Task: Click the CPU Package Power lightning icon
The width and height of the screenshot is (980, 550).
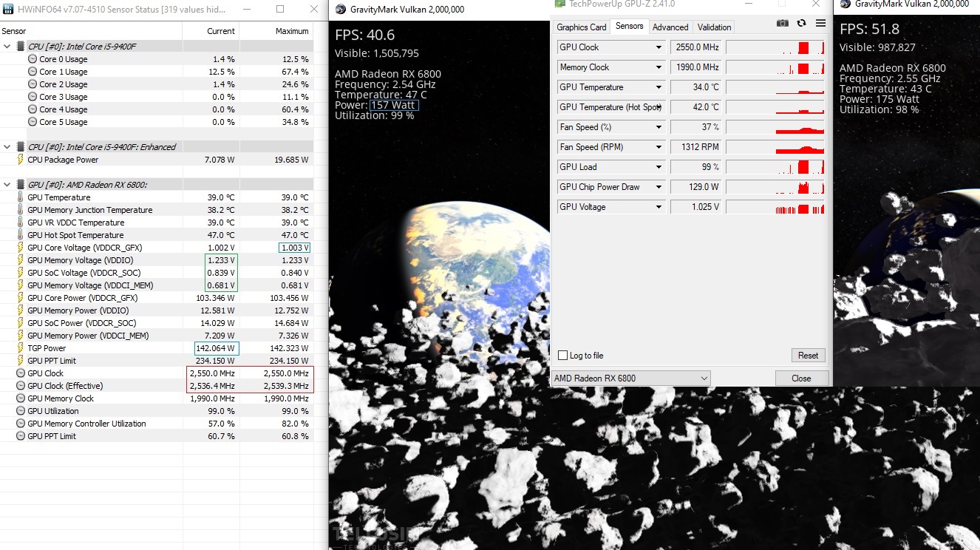Action: (20, 160)
